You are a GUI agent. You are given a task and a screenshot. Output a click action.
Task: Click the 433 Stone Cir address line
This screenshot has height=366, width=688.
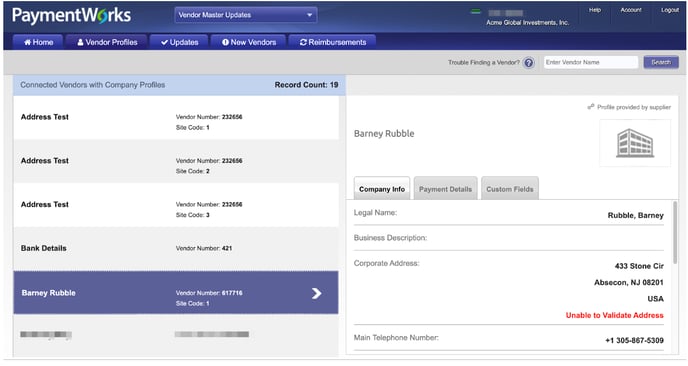pos(639,266)
